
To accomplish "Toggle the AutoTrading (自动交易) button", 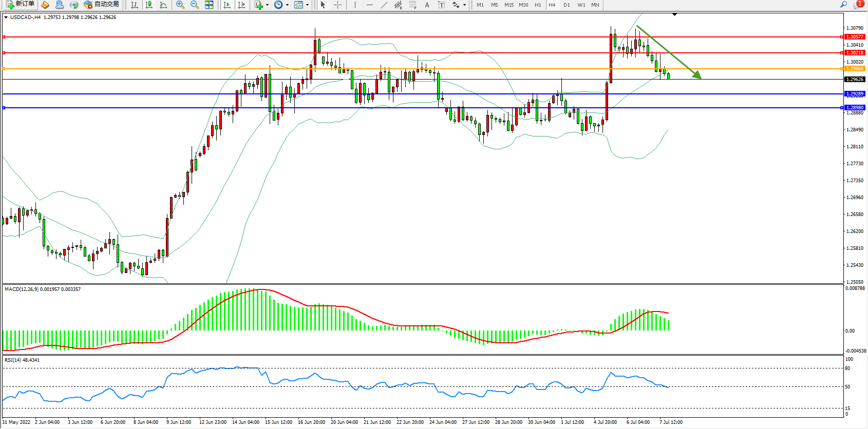I will coord(101,5).
